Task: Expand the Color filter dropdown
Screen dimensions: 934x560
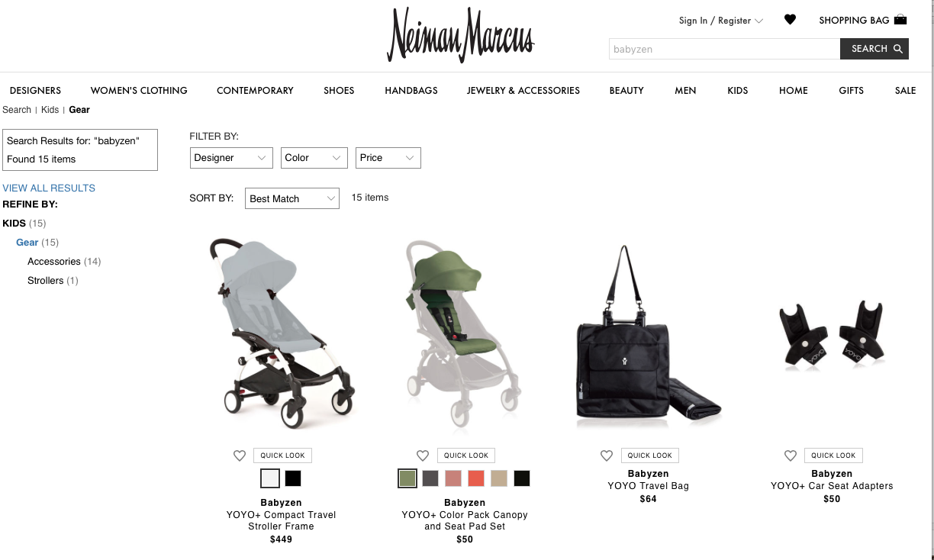Action: click(x=314, y=158)
